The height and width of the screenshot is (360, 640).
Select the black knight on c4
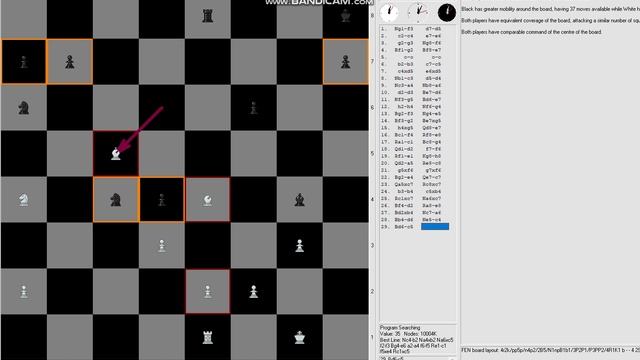point(116,200)
